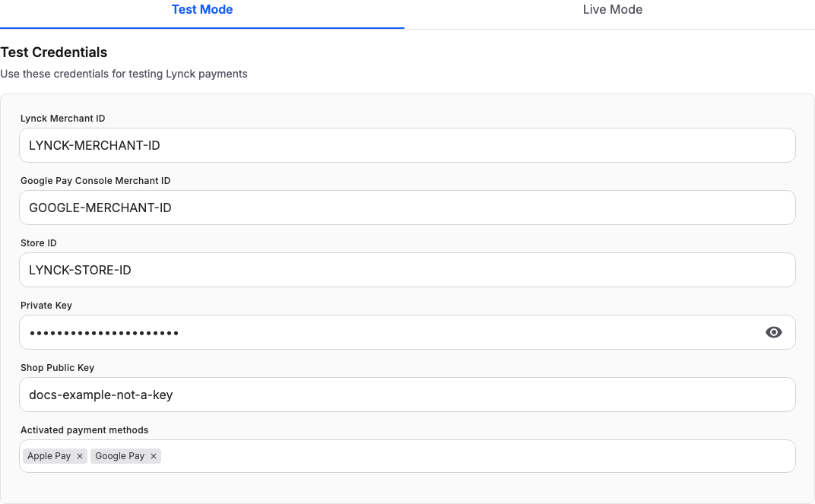Image resolution: width=815 pixels, height=504 pixels.
Task: Click the Lynck Merchant ID label
Action: pyautogui.click(x=63, y=119)
